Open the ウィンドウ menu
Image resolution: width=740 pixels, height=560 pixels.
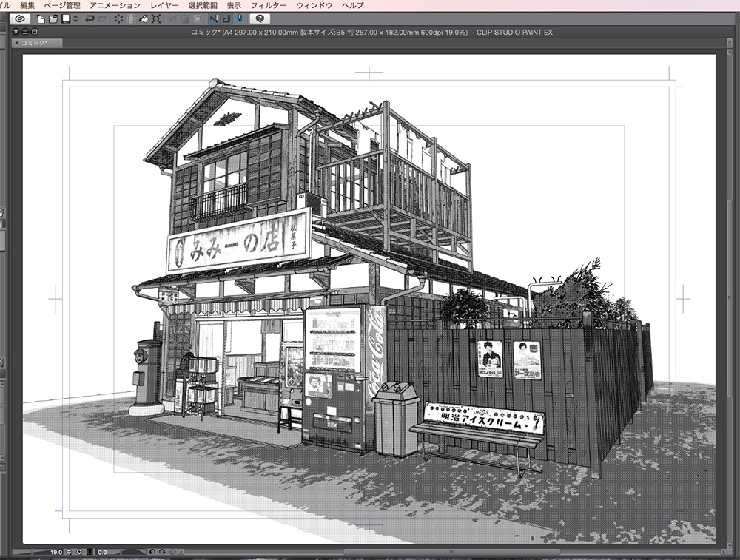(x=314, y=5)
